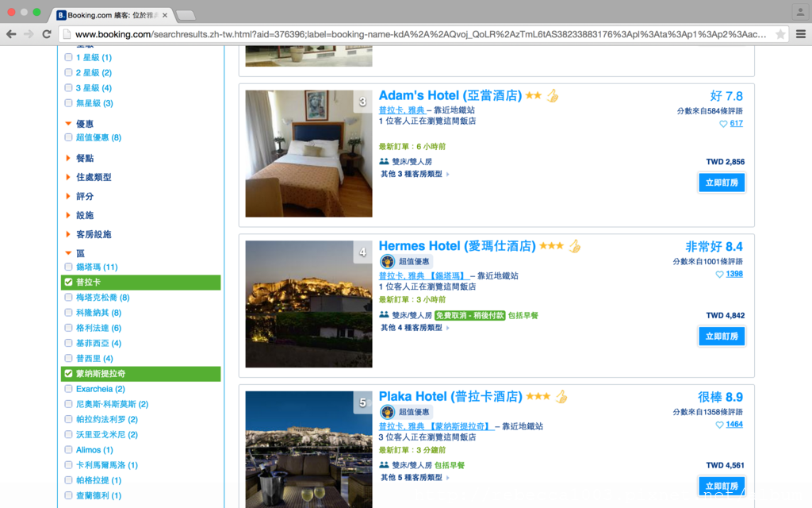This screenshot has width=812, height=508.
Task: Click the page icon in address bar
Action: (66, 34)
